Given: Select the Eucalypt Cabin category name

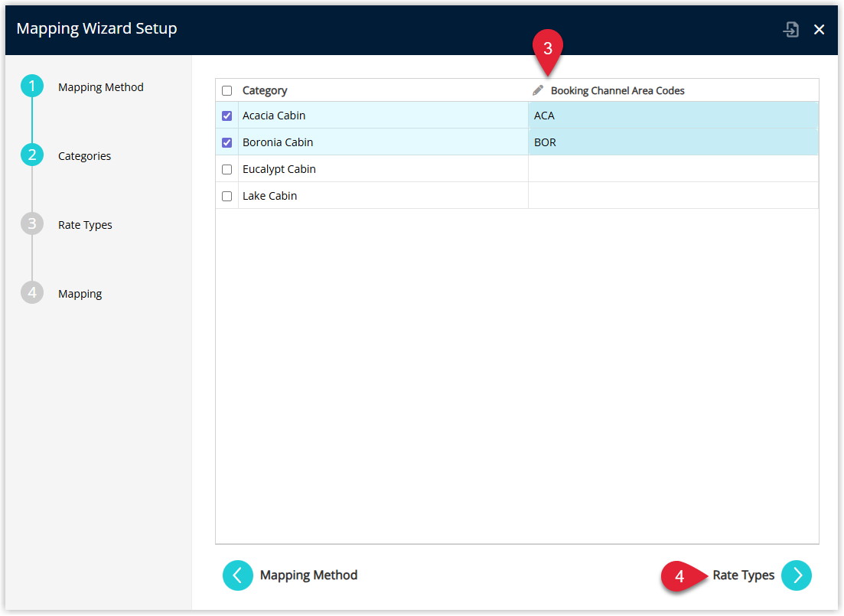Looking at the screenshot, I should [x=279, y=169].
